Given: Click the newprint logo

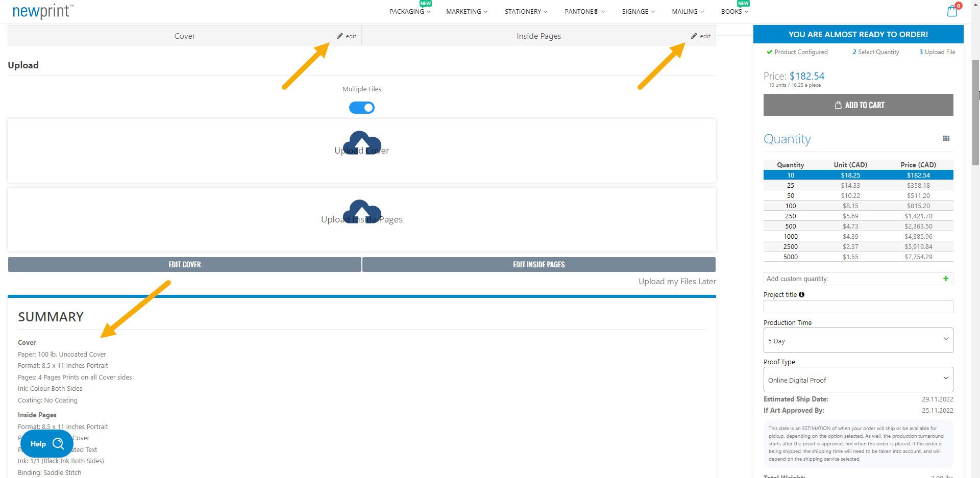Looking at the screenshot, I should point(43,11).
